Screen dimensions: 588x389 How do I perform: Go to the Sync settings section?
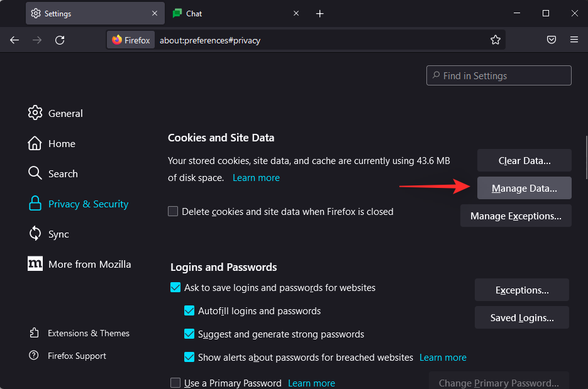pos(58,234)
